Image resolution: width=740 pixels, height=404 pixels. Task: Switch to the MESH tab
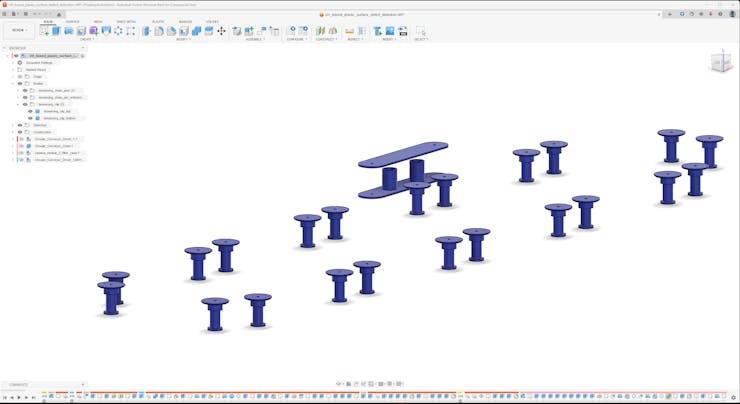pos(98,22)
